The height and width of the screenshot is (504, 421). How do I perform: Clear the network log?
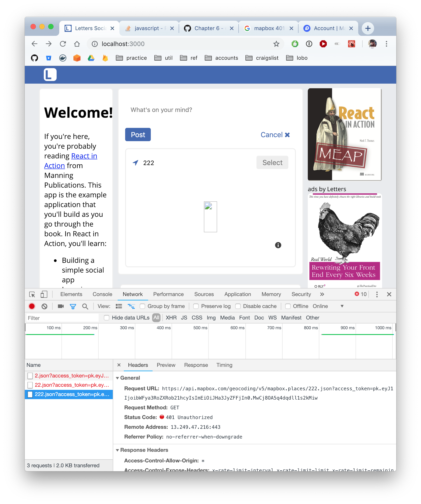point(44,306)
